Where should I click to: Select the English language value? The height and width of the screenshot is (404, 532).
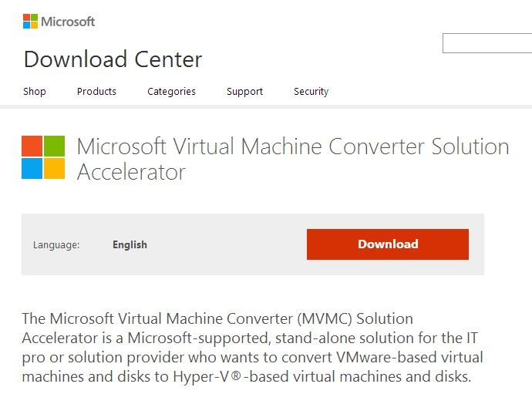[130, 244]
